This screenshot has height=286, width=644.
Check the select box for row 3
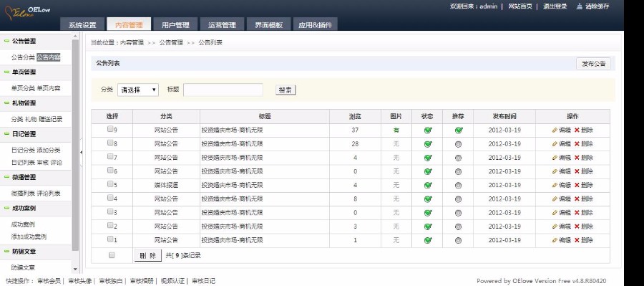(x=110, y=211)
